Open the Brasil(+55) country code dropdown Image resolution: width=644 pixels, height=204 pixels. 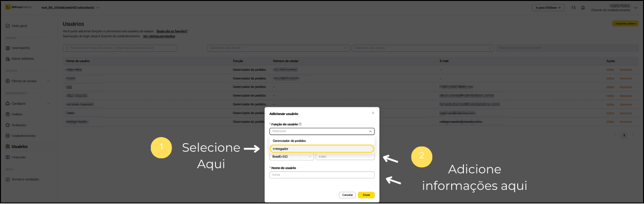click(x=291, y=156)
